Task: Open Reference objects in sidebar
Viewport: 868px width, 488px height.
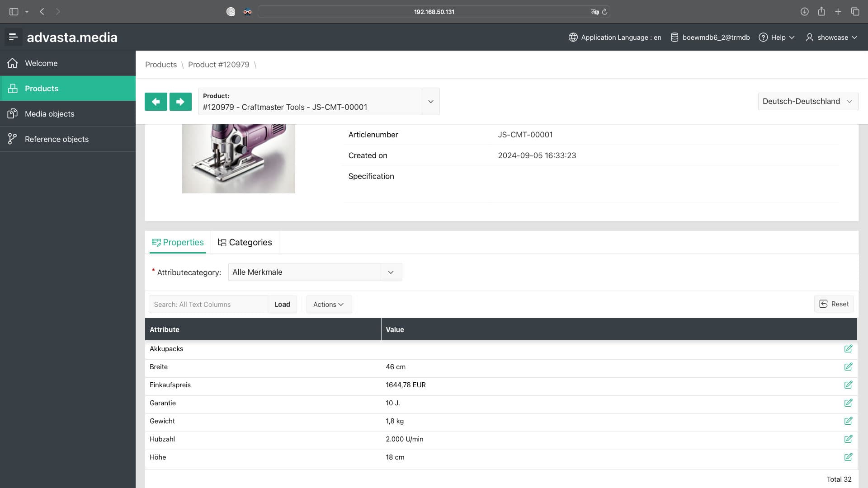Action: tap(68, 139)
